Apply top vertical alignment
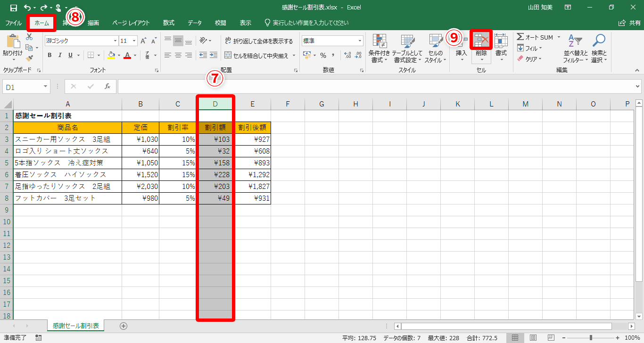The height and width of the screenshot is (343, 644). pos(167,41)
